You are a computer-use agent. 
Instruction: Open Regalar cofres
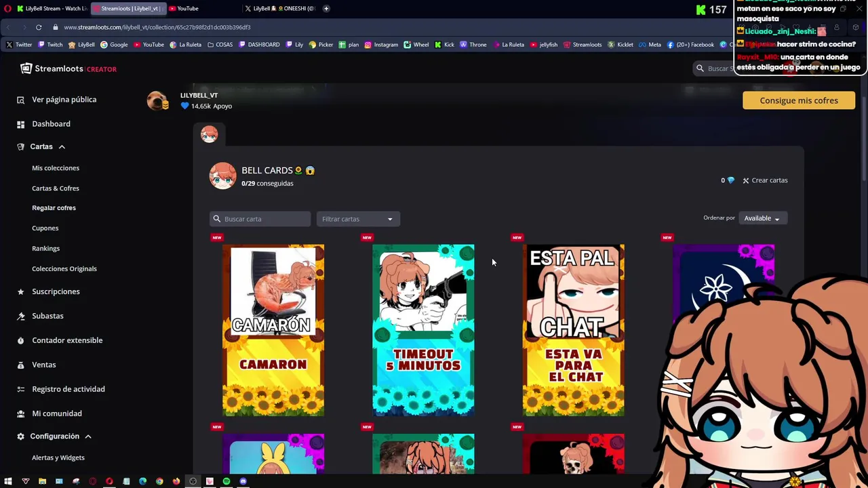[54, 208]
